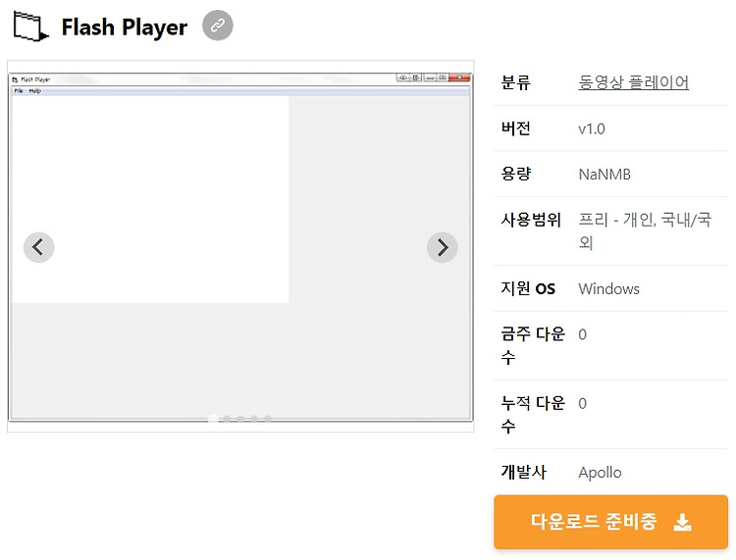The image size is (736, 560).
Task: Advance to next screenshot with right arrow
Action: tap(443, 247)
